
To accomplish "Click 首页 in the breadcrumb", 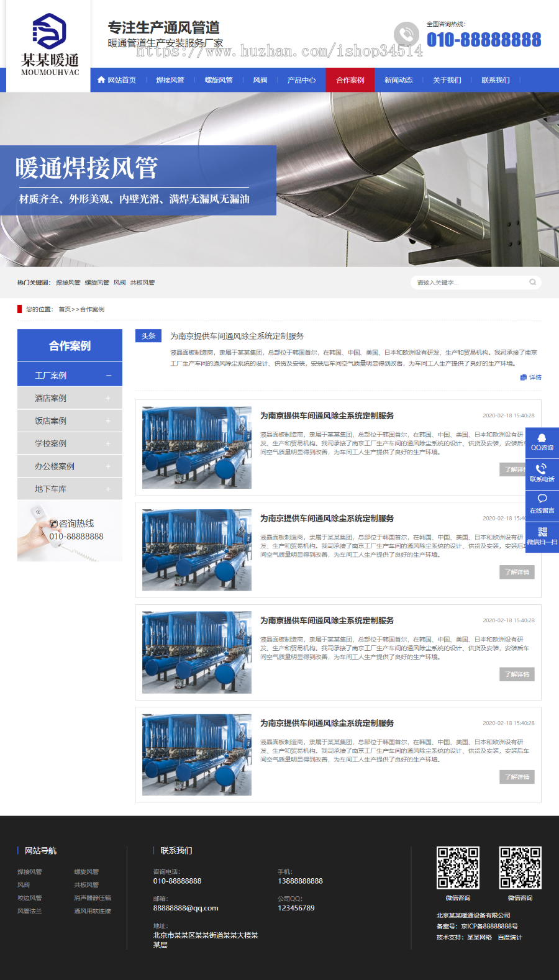I will (x=65, y=309).
